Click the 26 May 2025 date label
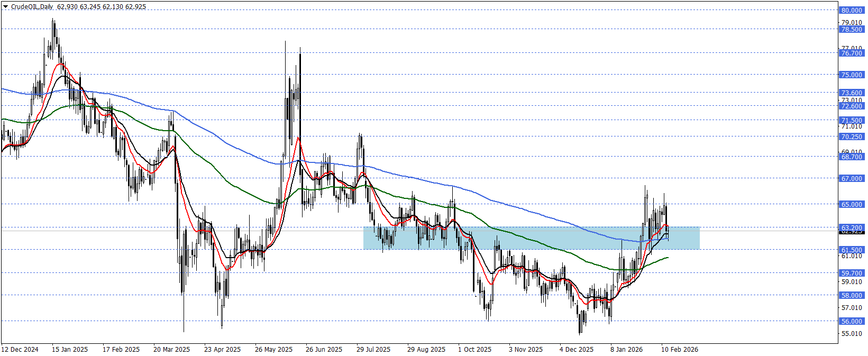The width and height of the screenshot is (868, 356). point(273,350)
